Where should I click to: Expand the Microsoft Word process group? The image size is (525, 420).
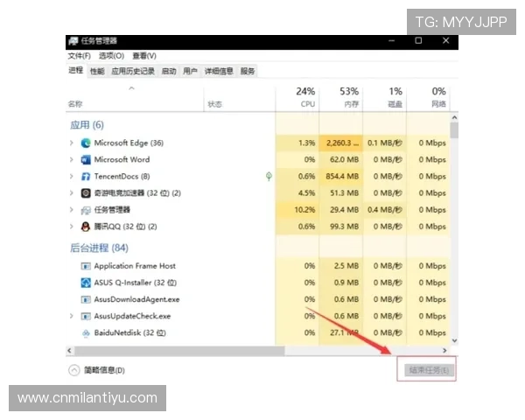click(x=72, y=160)
